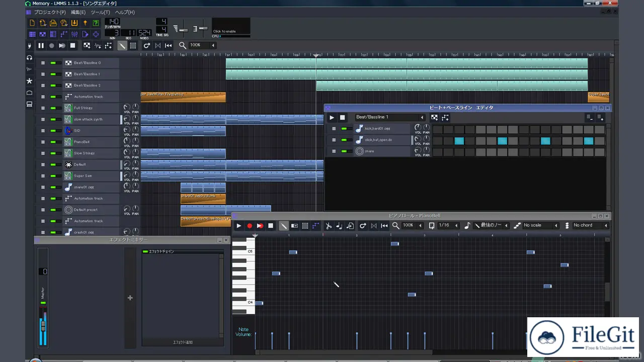
Task: Add effect (エフェクト追加) in Effect Mixer
Action: click(183, 342)
